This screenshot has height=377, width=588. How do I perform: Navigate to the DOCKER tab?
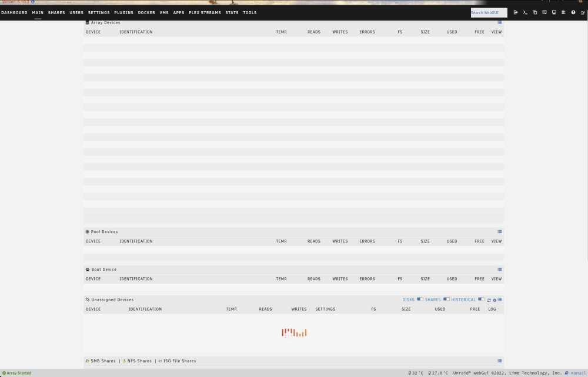(x=146, y=12)
